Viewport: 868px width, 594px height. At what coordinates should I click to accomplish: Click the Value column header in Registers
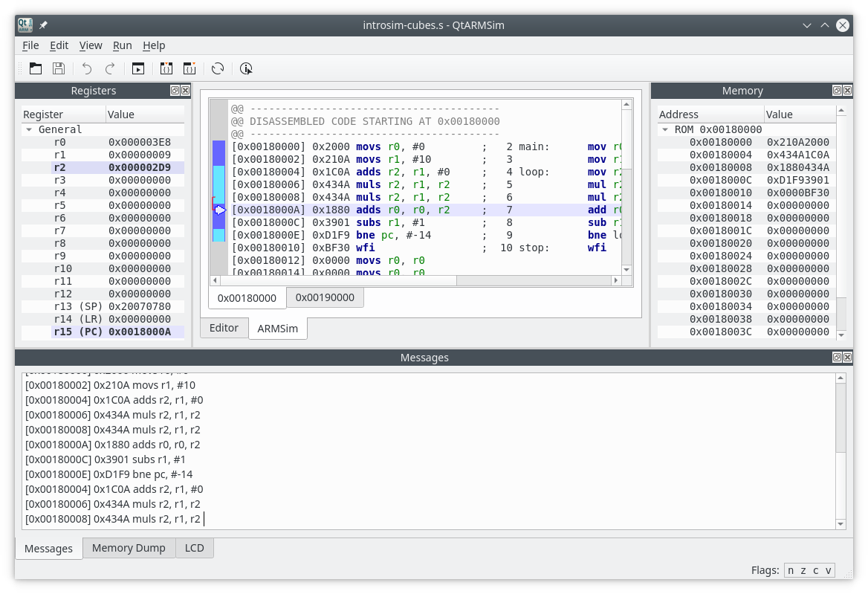coord(145,114)
